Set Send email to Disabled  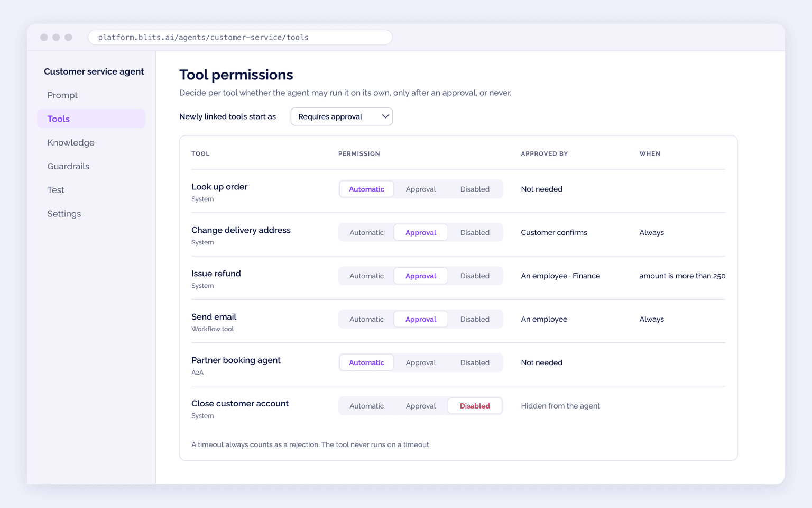(475, 319)
